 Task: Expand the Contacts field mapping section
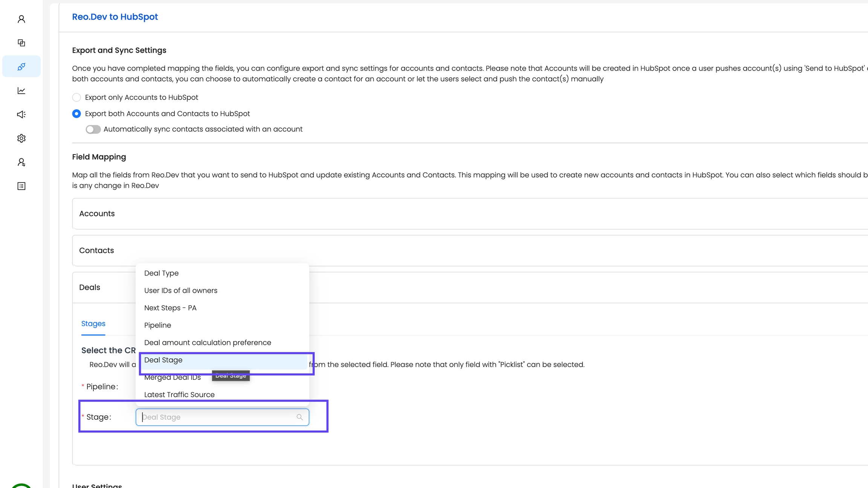96,251
